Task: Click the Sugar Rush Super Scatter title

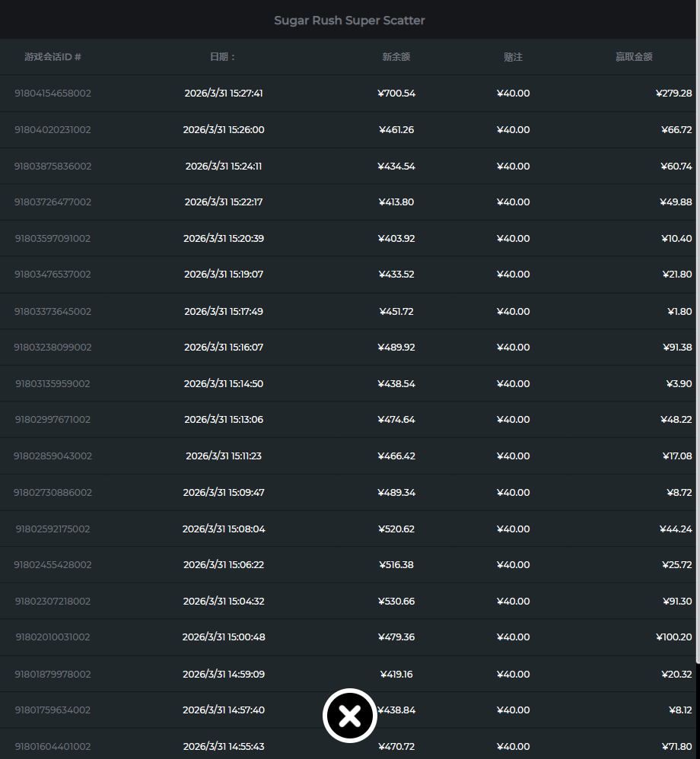Action: click(349, 21)
